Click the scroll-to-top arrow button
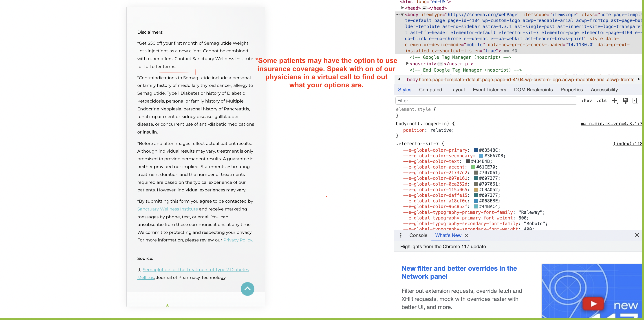 click(x=247, y=289)
